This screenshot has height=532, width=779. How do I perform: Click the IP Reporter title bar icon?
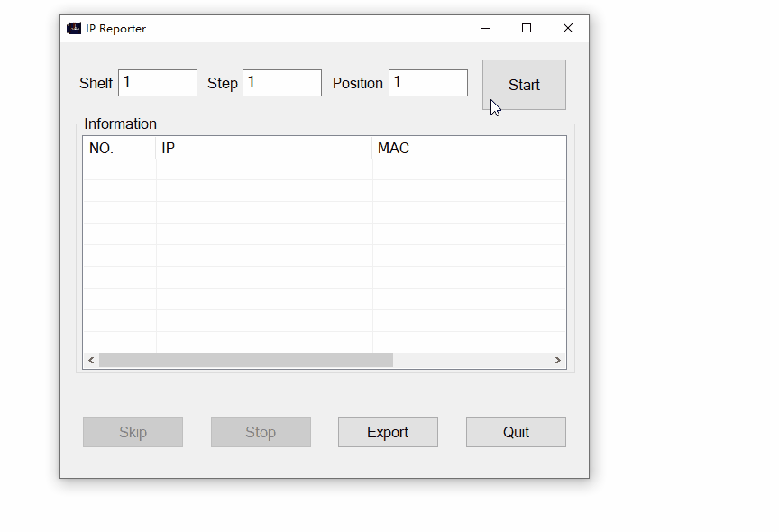point(74,28)
